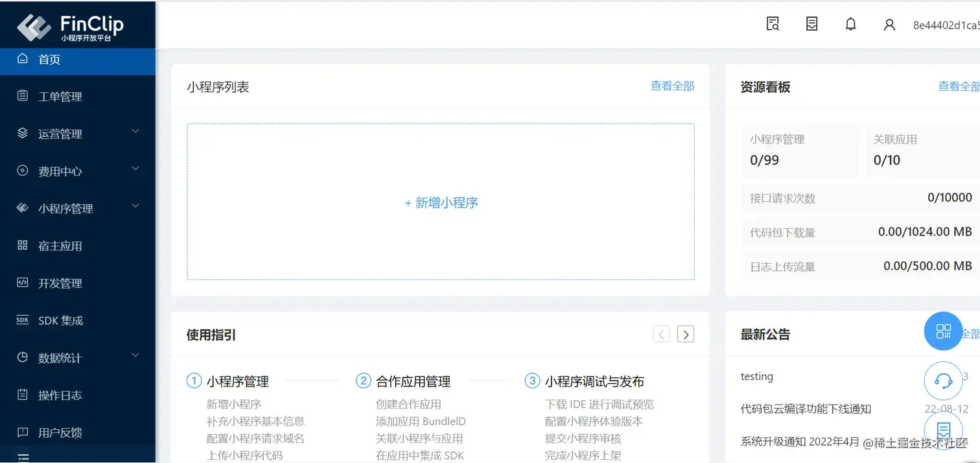This screenshot has width=980, height=463.
Task: Click the 代码包下载量 row
Action: [861, 231]
